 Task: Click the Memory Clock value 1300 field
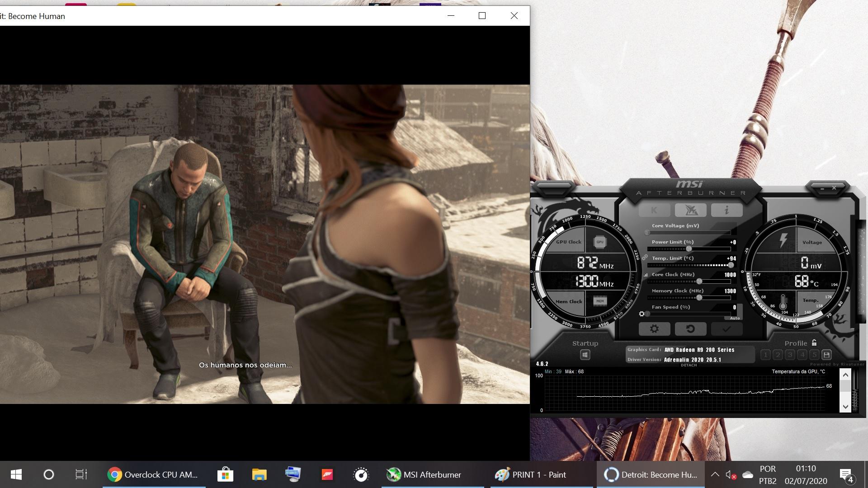(730, 291)
